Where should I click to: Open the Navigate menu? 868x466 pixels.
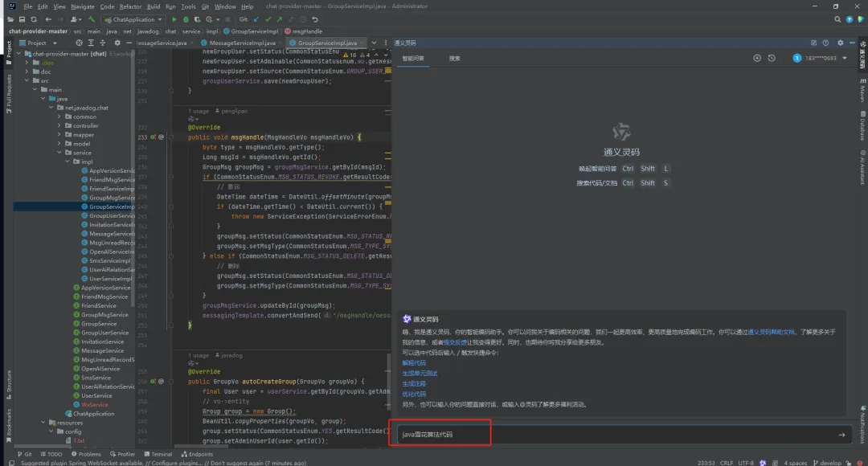[x=83, y=6]
